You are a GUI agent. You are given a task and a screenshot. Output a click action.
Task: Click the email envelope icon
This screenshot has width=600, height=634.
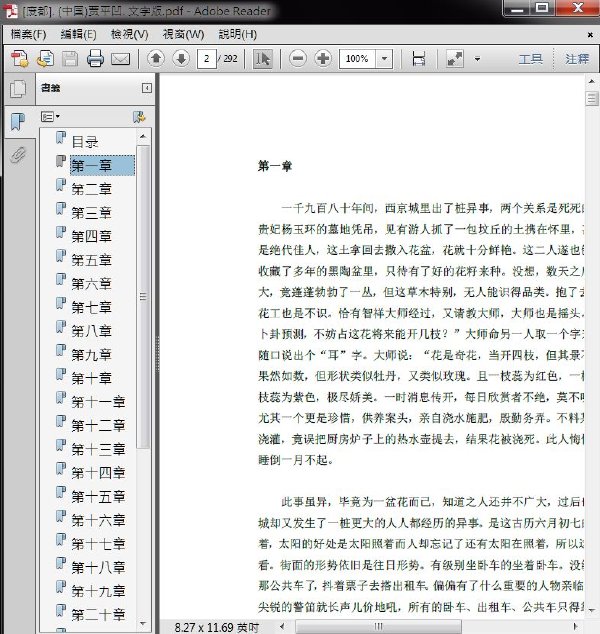[120, 59]
